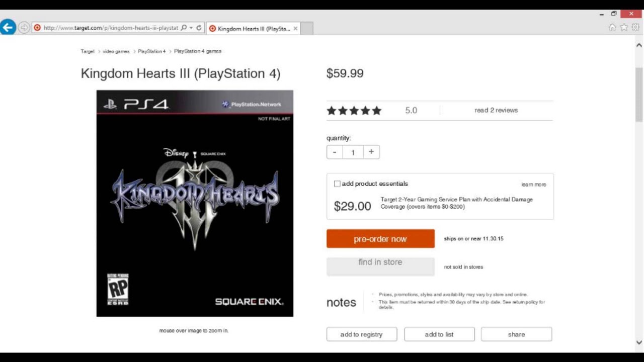
Task: Increase quantity with the plus button
Action: (371, 152)
